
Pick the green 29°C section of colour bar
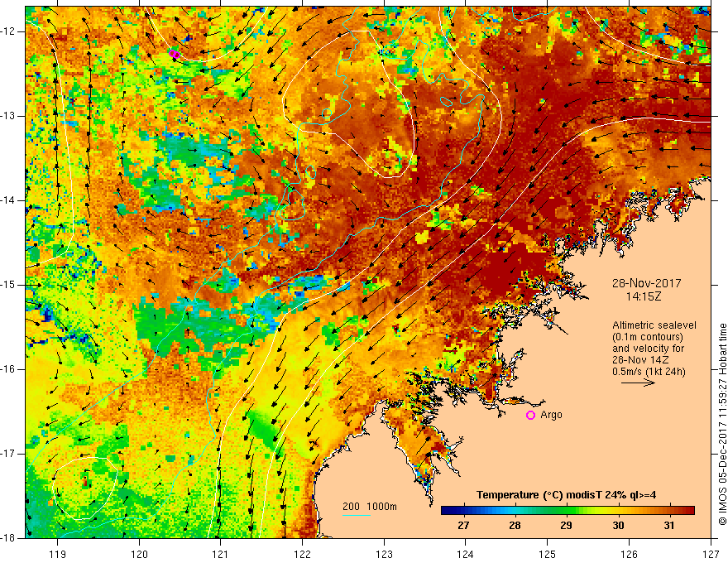566,511
